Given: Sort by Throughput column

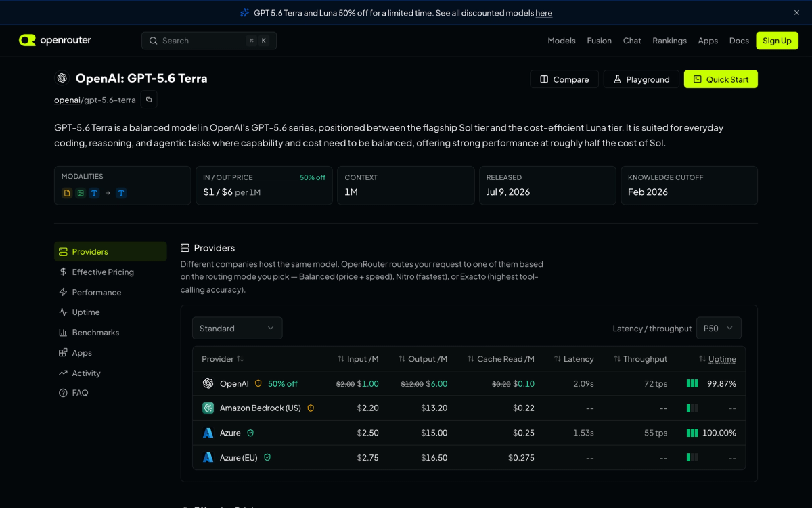Looking at the screenshot, I should 640,359.
